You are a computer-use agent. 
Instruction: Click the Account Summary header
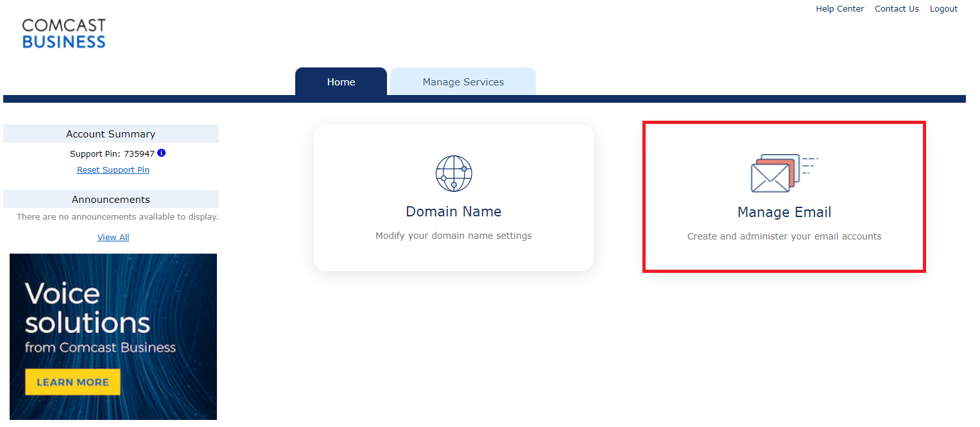point(110,134)
